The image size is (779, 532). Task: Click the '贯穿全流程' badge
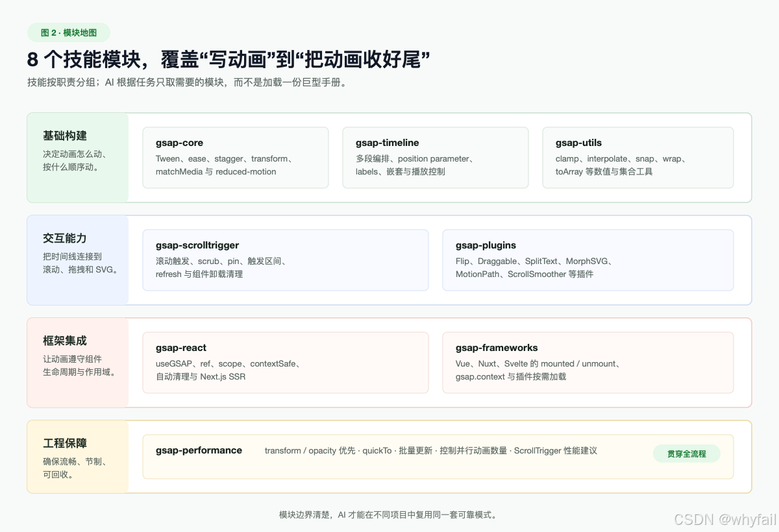[687, 454]
